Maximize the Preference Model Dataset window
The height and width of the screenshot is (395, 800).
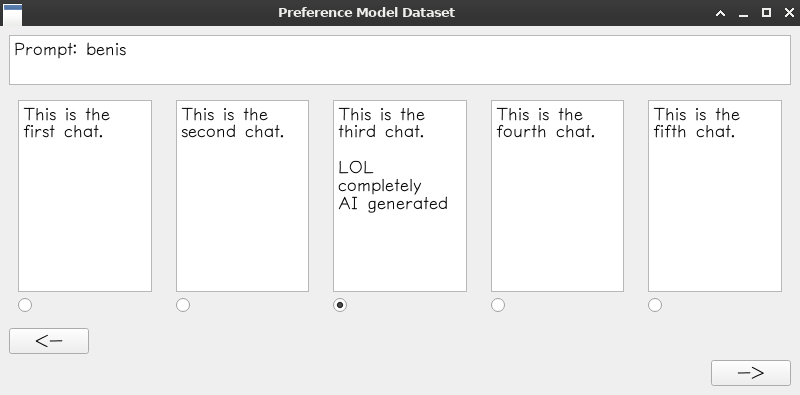(x=766, y=13)
